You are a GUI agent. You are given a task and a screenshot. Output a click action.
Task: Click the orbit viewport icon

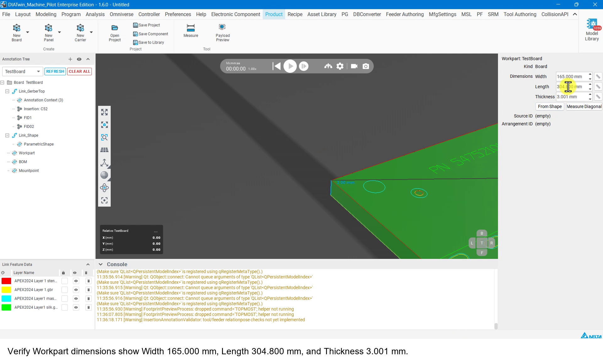104,188
